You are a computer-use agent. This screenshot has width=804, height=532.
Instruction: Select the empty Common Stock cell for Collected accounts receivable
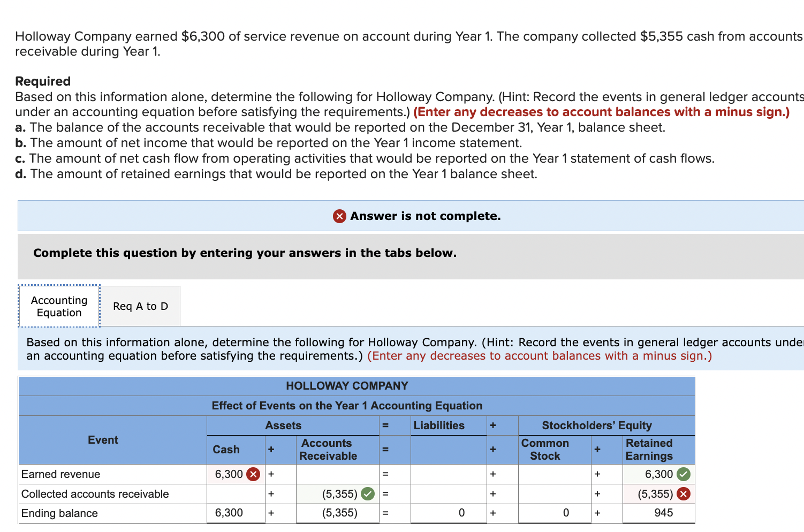(x=555, y=494)
